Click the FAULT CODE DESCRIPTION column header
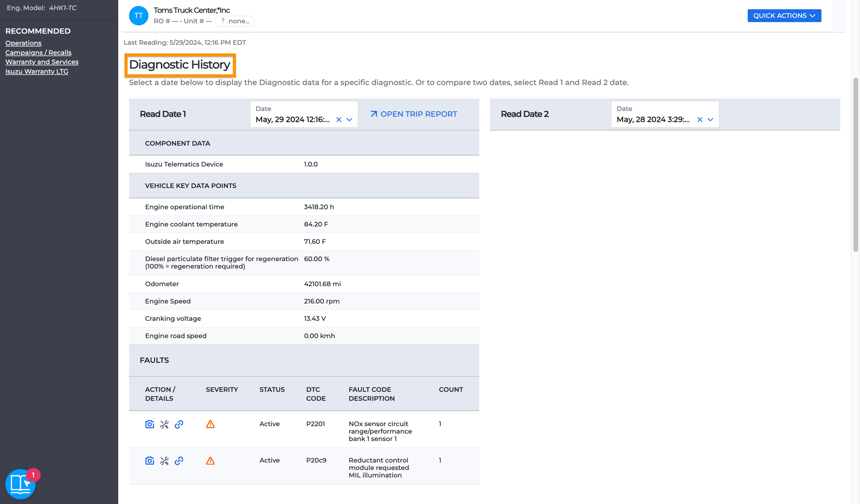 [x=371, y=394]
